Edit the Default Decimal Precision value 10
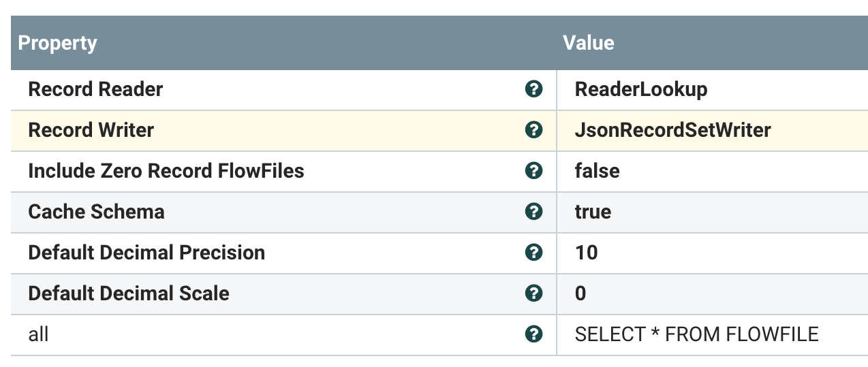This screenshot has width=868, height=367. pyautogui.click(x=586, y=253)
